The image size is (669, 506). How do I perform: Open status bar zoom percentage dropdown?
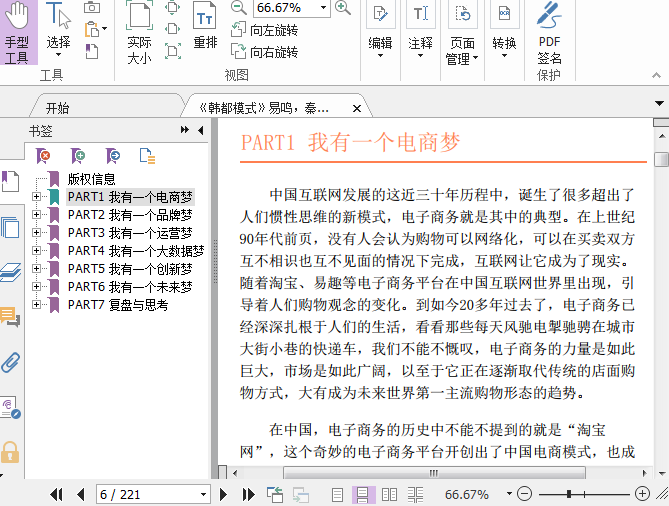coord(509,494)
